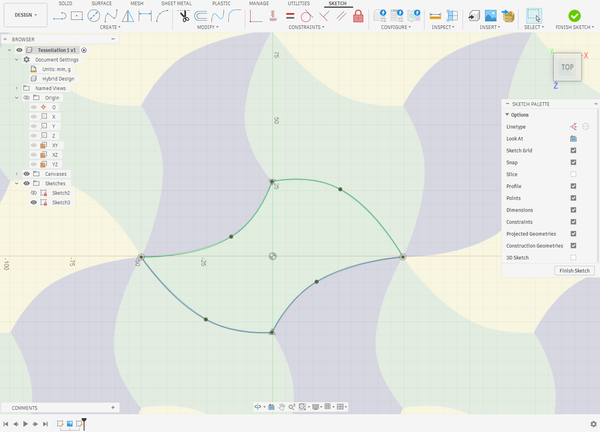Apply Equal constraint
Viewport: 600px width, 432px height.
(x=290, y=16)
